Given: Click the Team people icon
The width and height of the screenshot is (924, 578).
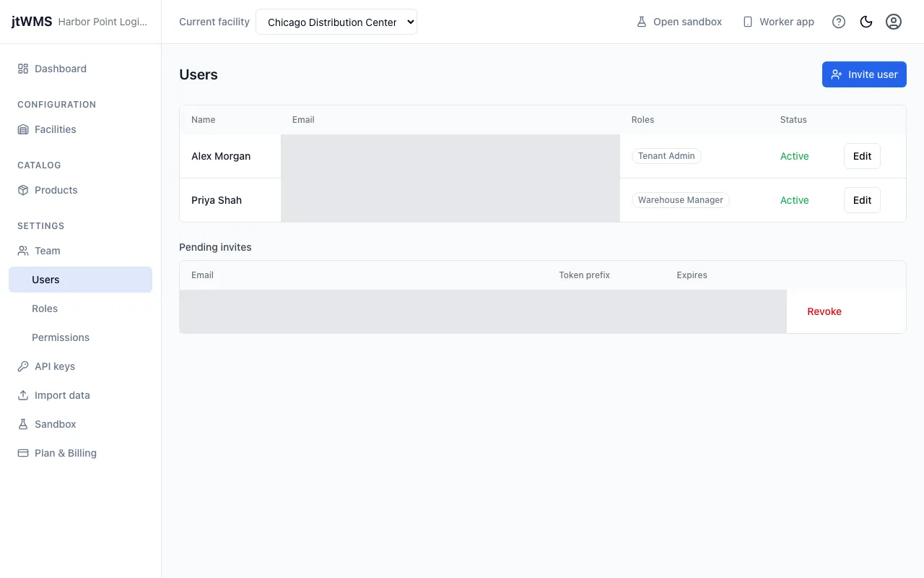Looking at the screenshot, I should [x=23, y=251].
